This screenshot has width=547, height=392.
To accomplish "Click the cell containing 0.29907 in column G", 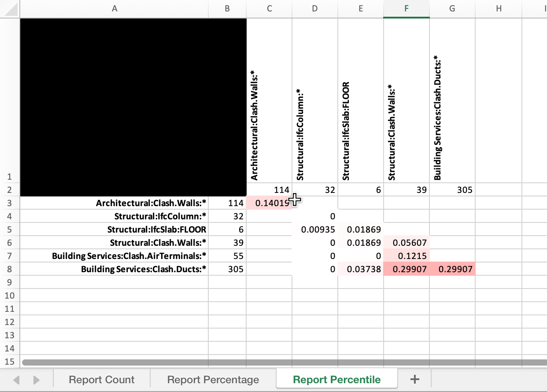I will point(452,269).
